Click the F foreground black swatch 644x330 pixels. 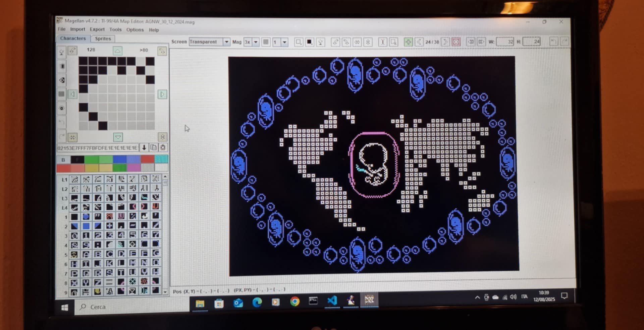tap(77, 159)
